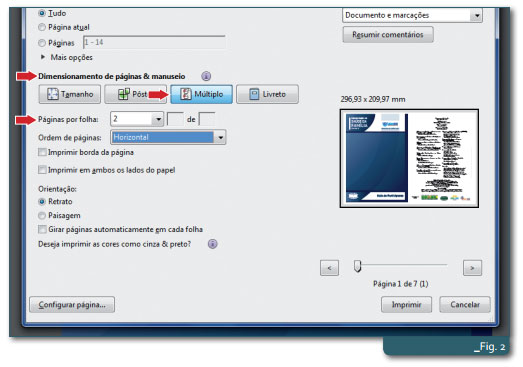Select the Múltiplo pages icon button
Screen dimensions: 523x367
[201, 94]
